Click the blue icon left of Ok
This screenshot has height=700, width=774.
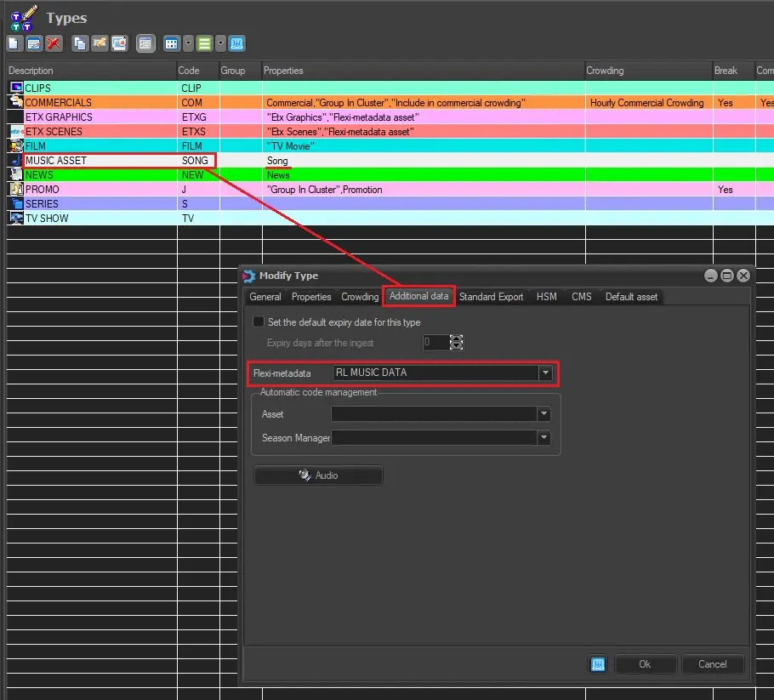point(598,664)
